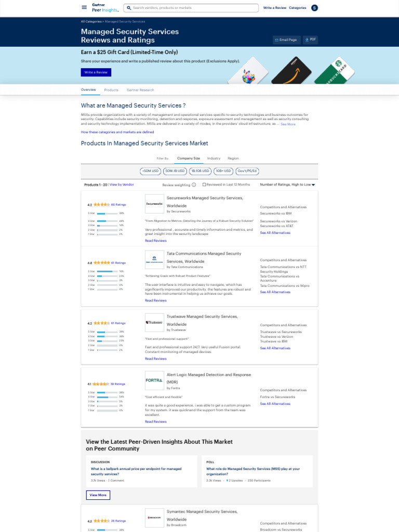Click the Fortra vendor logo

point(154,380)
